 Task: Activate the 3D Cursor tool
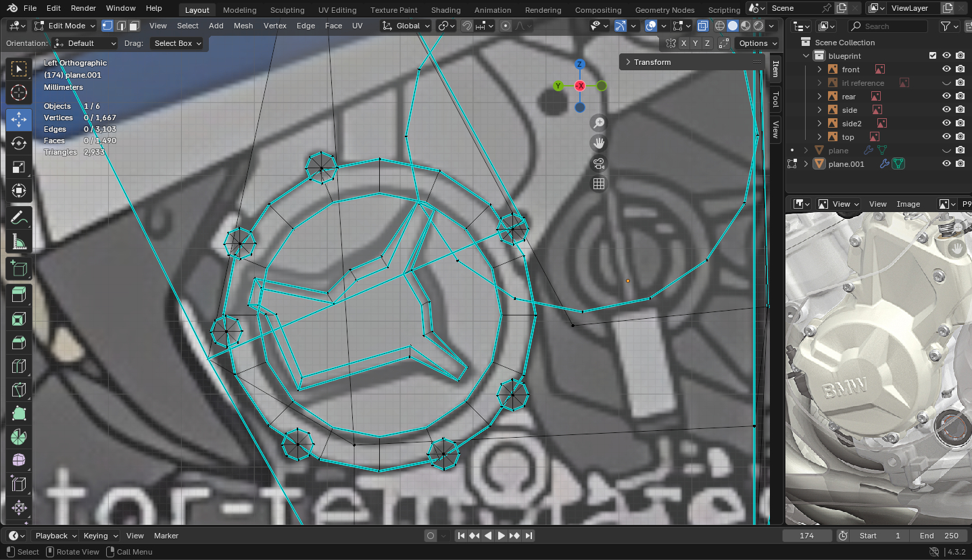click(x=19, y=93)
